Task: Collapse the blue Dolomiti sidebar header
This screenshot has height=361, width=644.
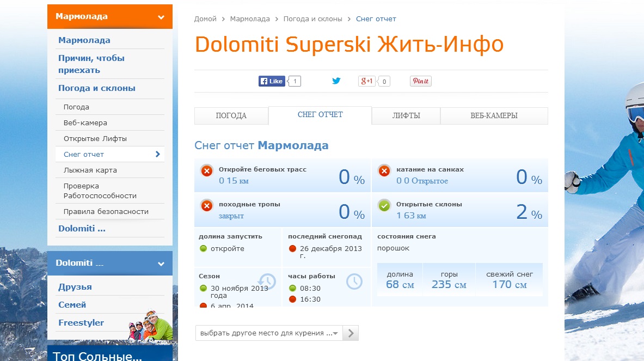Action: pos(110,263)
